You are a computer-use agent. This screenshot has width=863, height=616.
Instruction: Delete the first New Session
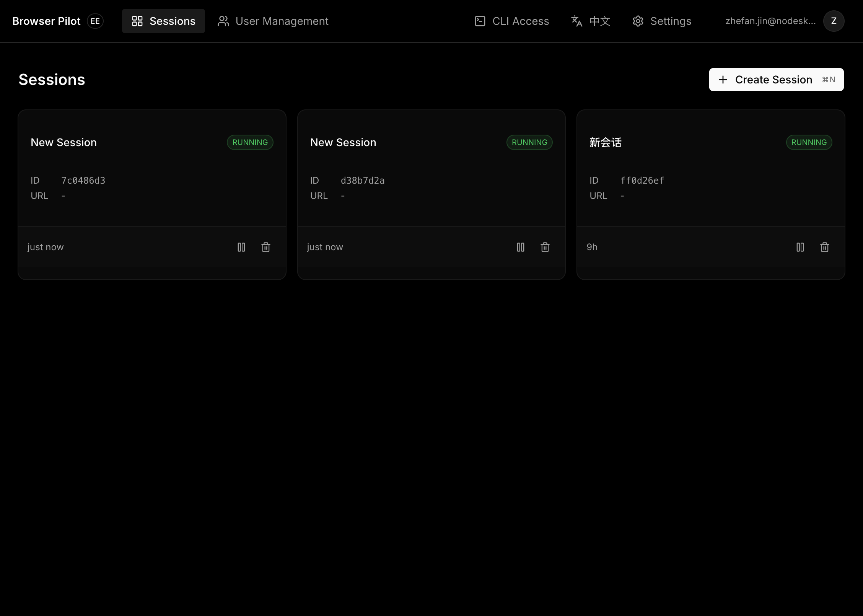point(265,247)
